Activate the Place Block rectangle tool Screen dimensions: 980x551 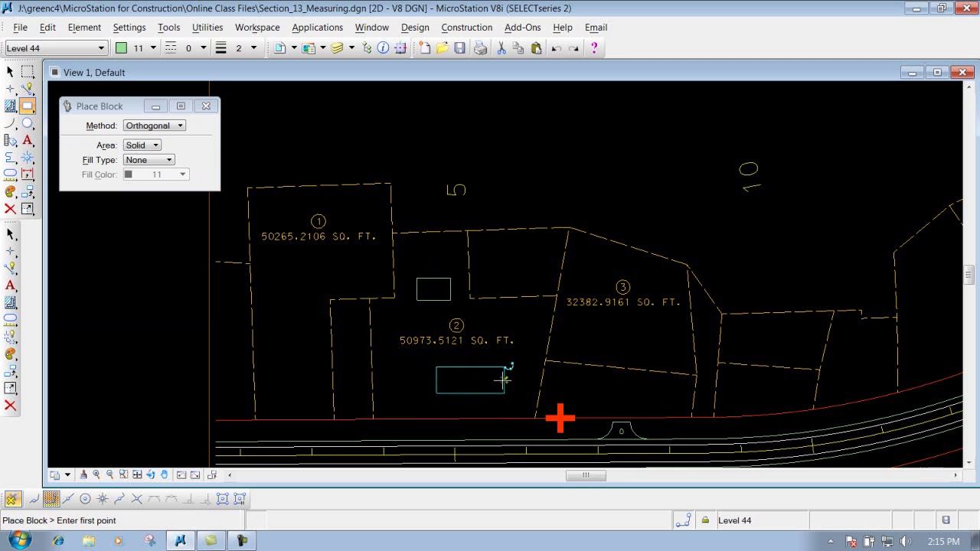(28, 106)
